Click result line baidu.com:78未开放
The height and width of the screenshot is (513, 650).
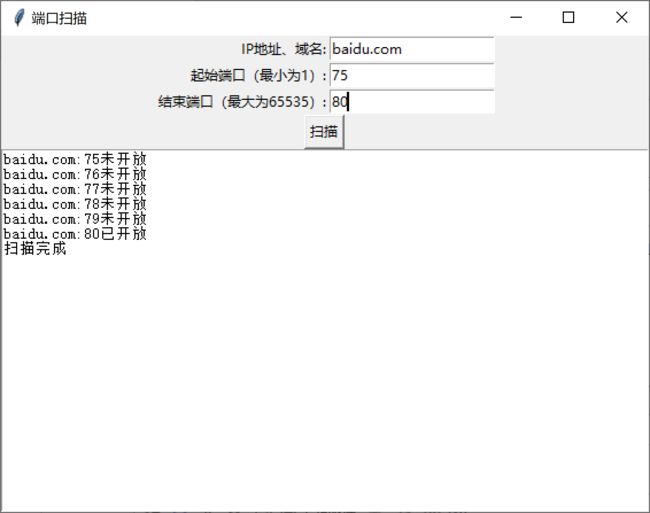(75, 204)
